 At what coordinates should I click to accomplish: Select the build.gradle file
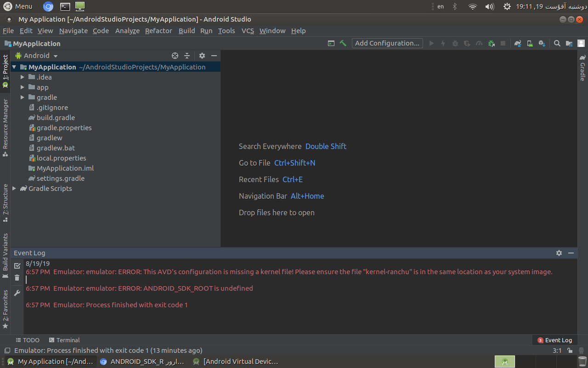point(56,118)
